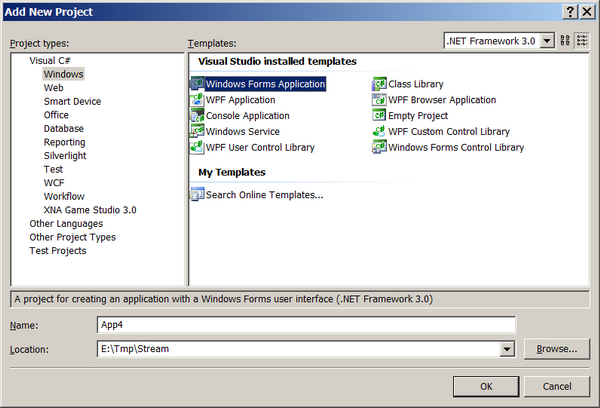The image size is (600, 408).
Task: Select the Smart Device project type
Action: [x=72, y=101]
